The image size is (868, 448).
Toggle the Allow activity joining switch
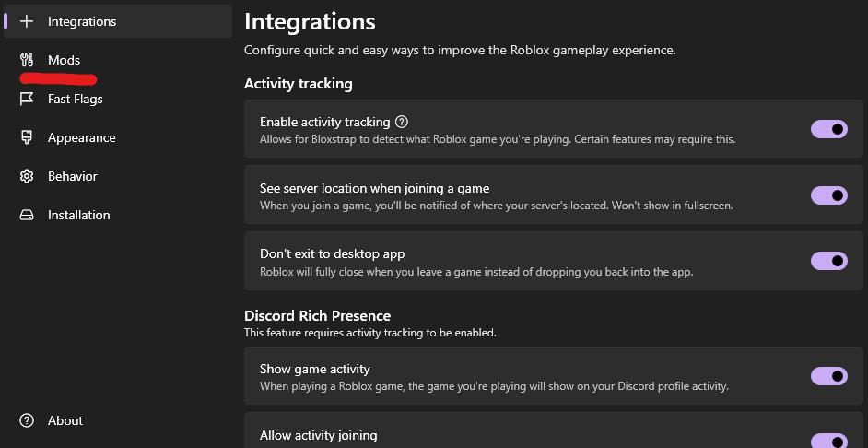click(828, 441)
